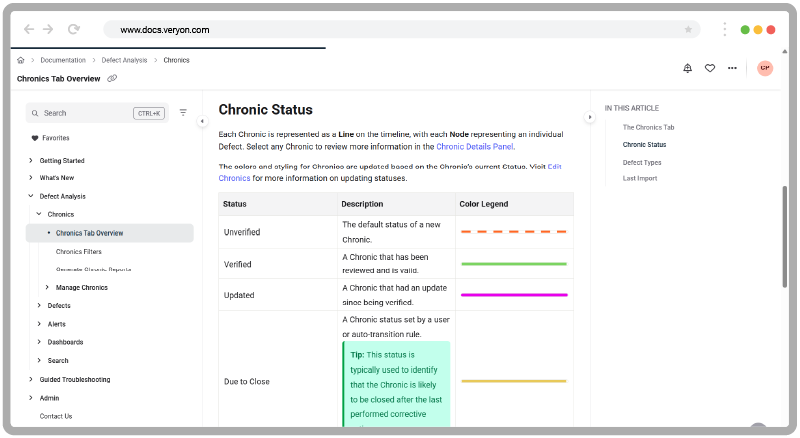Expand the Admin section
Image resolution: width=800 pixels, height=438 pixels.
(31, 398)
